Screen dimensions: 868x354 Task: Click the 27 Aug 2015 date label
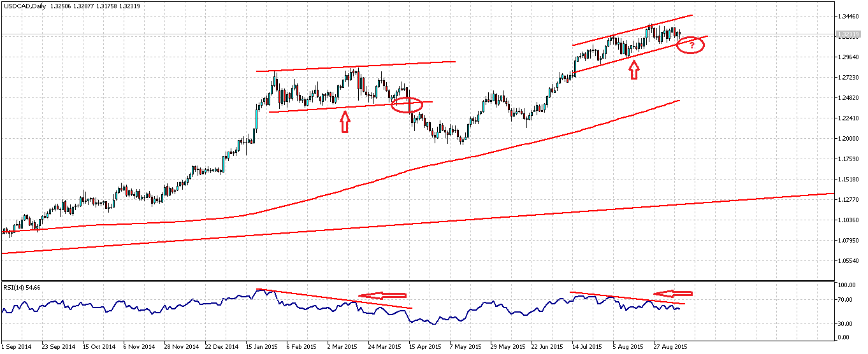[x=670, y=347]
